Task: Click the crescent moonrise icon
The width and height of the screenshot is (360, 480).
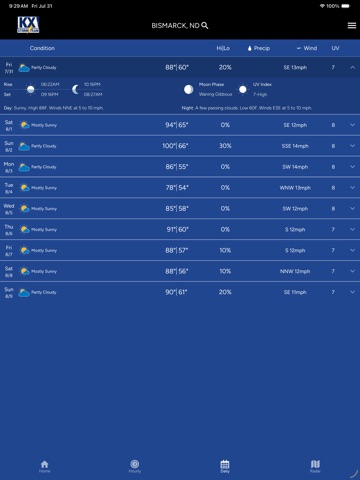Action: point(76,89)
